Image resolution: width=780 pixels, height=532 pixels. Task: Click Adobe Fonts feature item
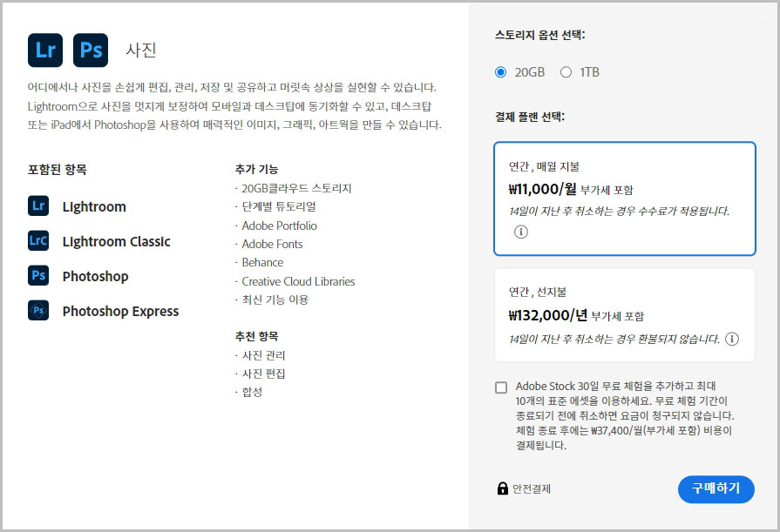pos(272,244)
